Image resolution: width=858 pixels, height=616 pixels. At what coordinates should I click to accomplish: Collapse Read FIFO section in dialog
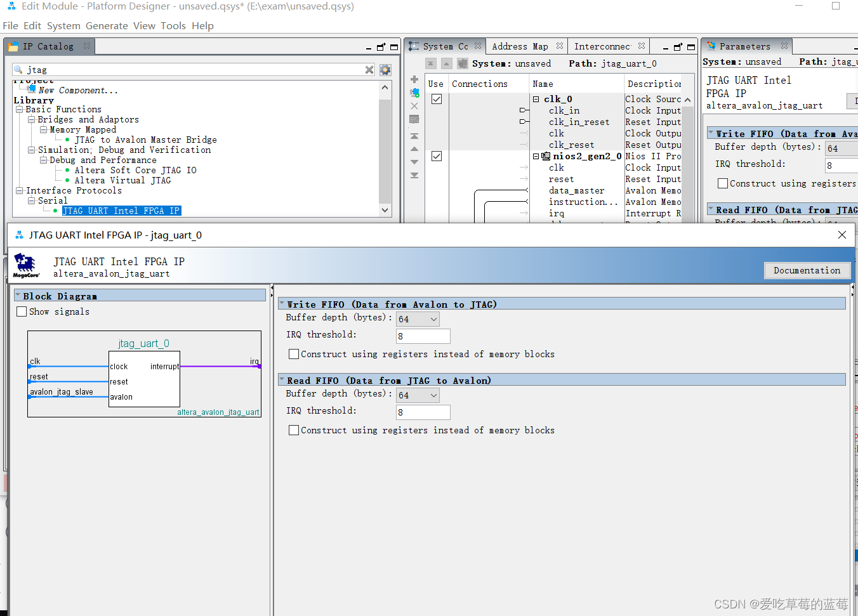click(282, 380)
